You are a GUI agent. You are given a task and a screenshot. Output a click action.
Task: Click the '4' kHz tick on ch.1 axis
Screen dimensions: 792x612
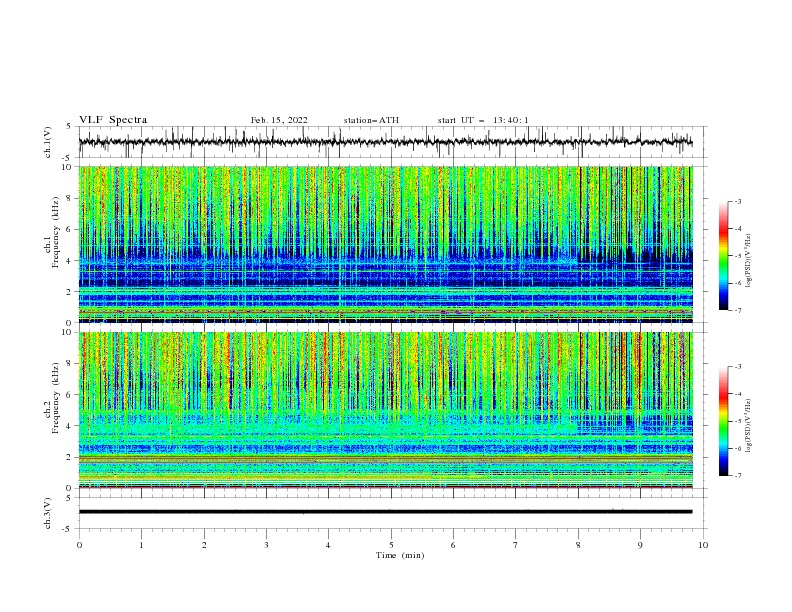coord(70,261)
